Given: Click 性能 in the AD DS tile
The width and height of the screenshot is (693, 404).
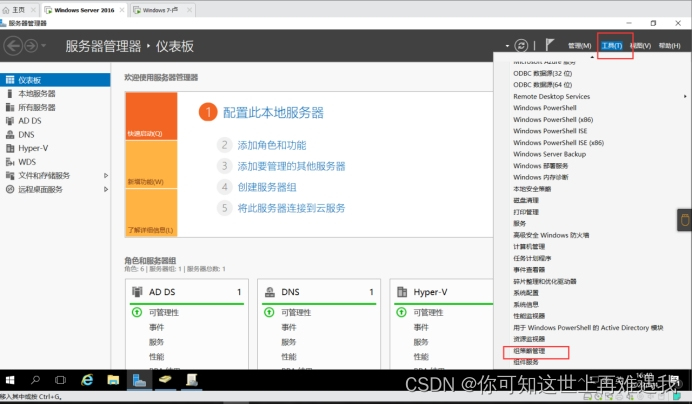Looking at the screenshot, I should 156,357.
